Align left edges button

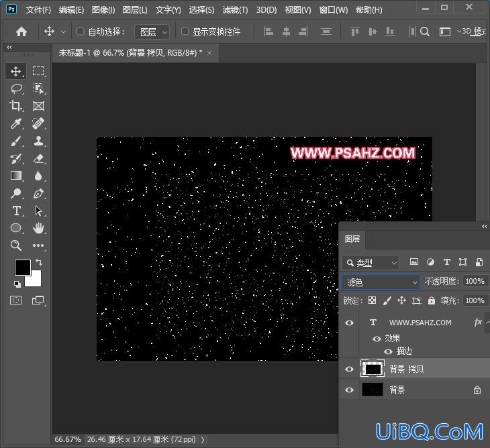point(268,32)
